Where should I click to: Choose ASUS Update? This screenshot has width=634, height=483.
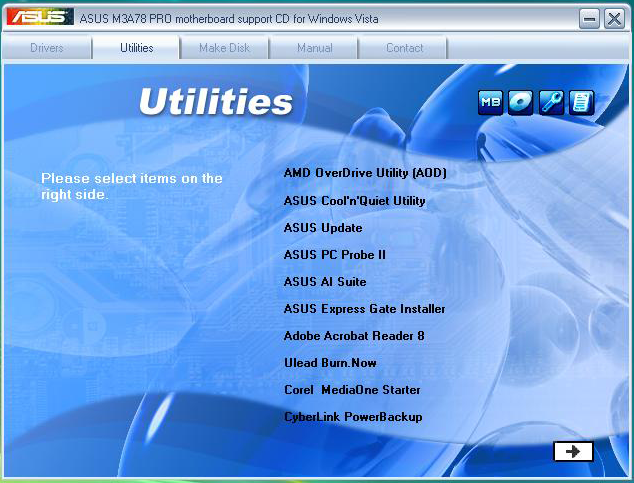coord(323,228)
